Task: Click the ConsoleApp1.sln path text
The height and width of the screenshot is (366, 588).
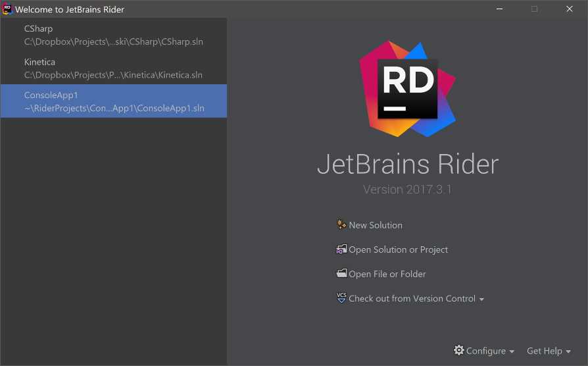Action: click(114, 108)
